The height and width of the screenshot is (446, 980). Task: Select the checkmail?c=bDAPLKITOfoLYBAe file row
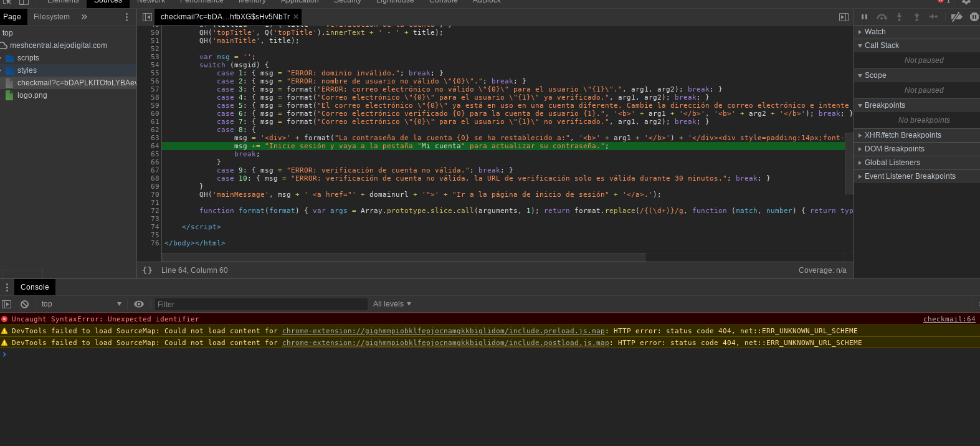coord(69,83)
